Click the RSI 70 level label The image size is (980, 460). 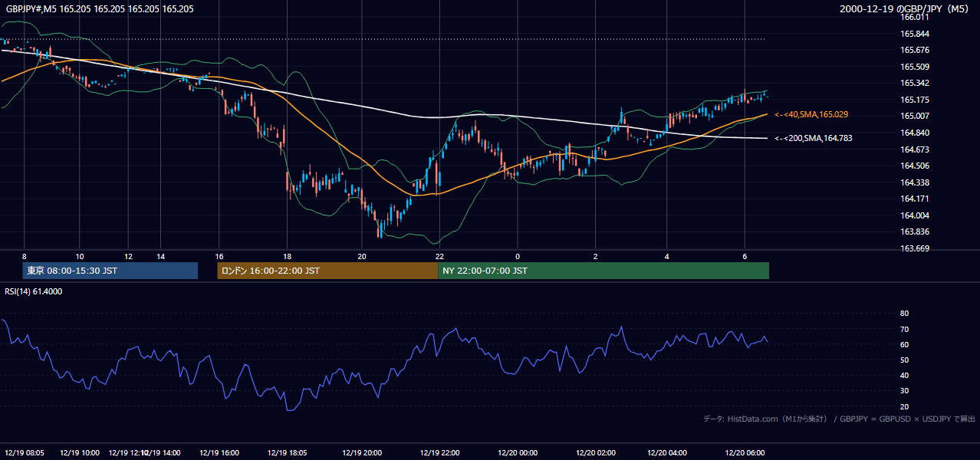pyautogui.click(x=904, y=329)
